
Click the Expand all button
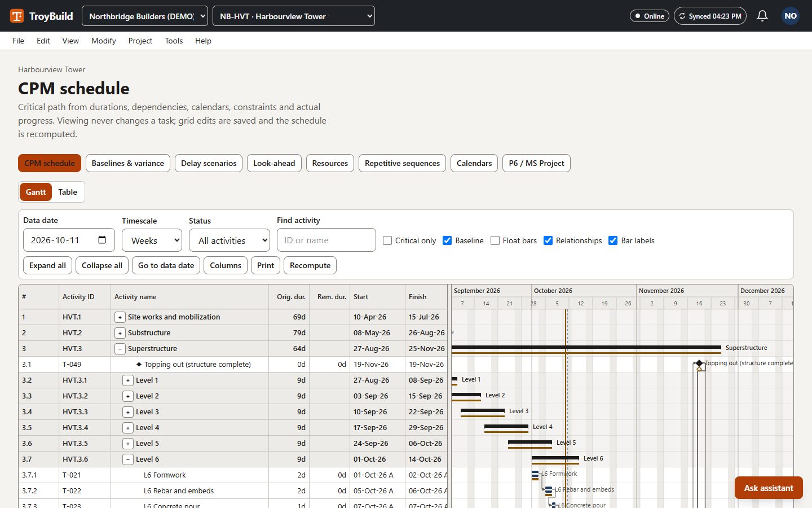coord(47,265)
